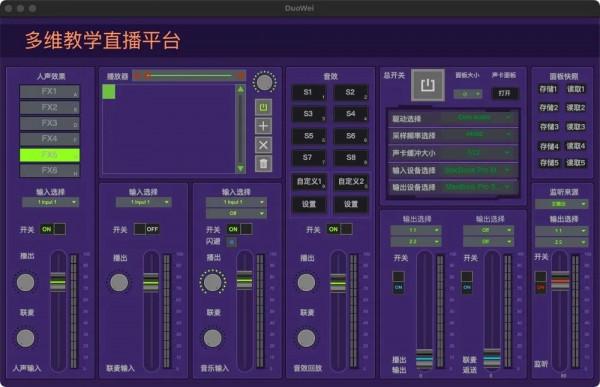Trigger sound effect pad S3
The height and width of the screenshot is (387, 600).
pyautogui.click(x=308, y=114)
